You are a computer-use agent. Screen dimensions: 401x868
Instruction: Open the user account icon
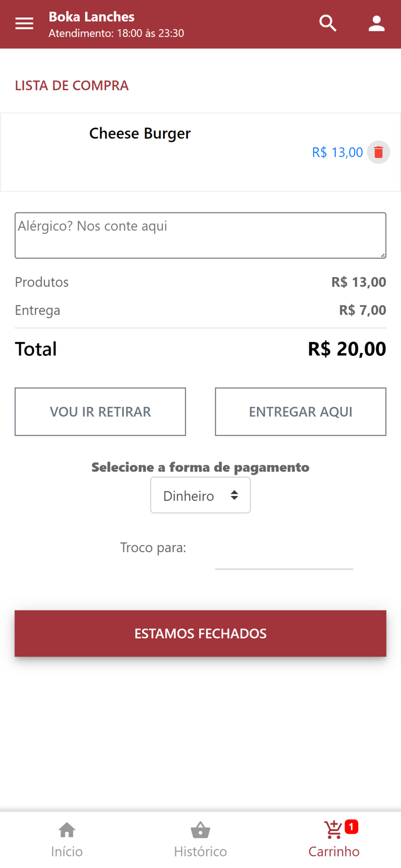(376, 23)
